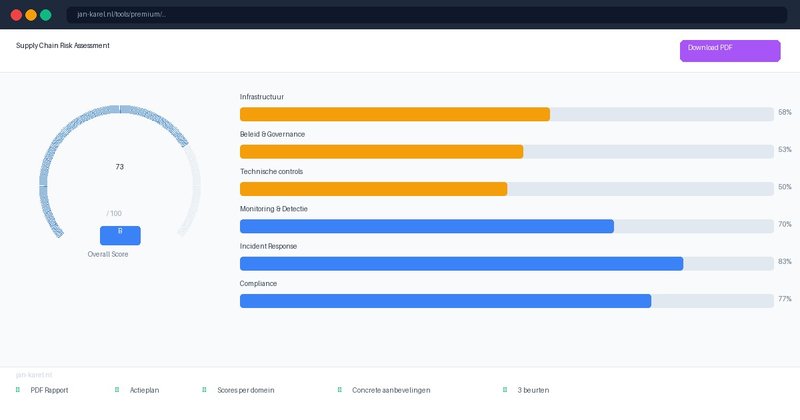Viewport: 800px width, 420px height.
Task: Click the yellow minimize window dot
Action: click(31, 15)
